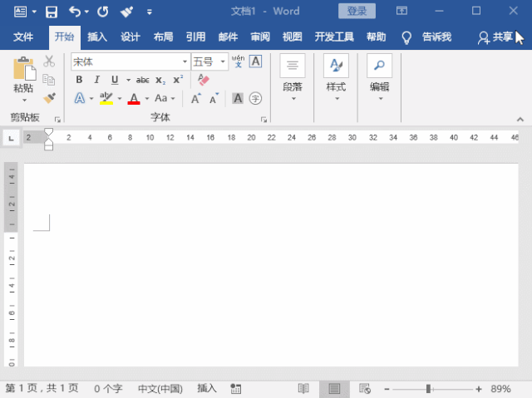Click the Enclose Characters circled 字 icon
Image resolution: width=532 pixels, height=398 pixels.
(256, 99)
